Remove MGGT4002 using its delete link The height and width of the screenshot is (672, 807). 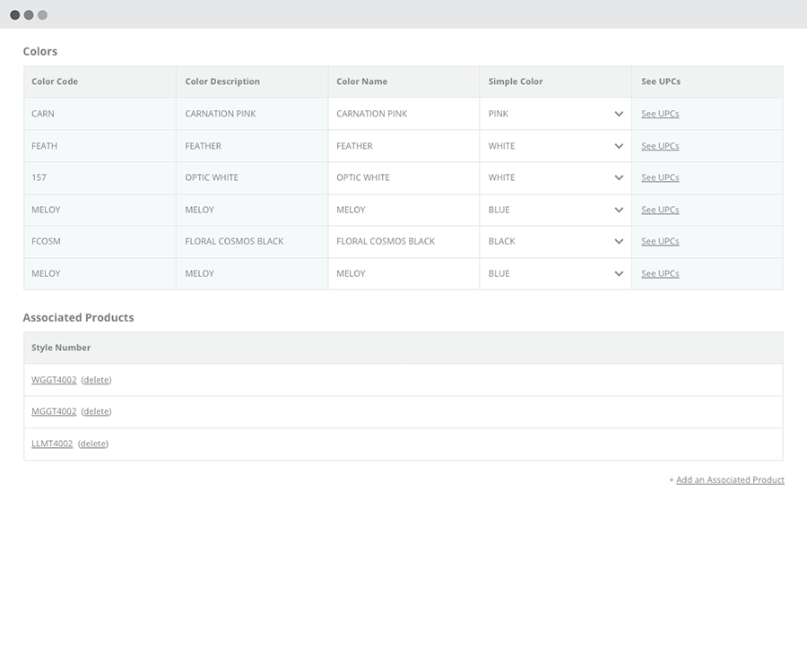(x=96, y=411)
